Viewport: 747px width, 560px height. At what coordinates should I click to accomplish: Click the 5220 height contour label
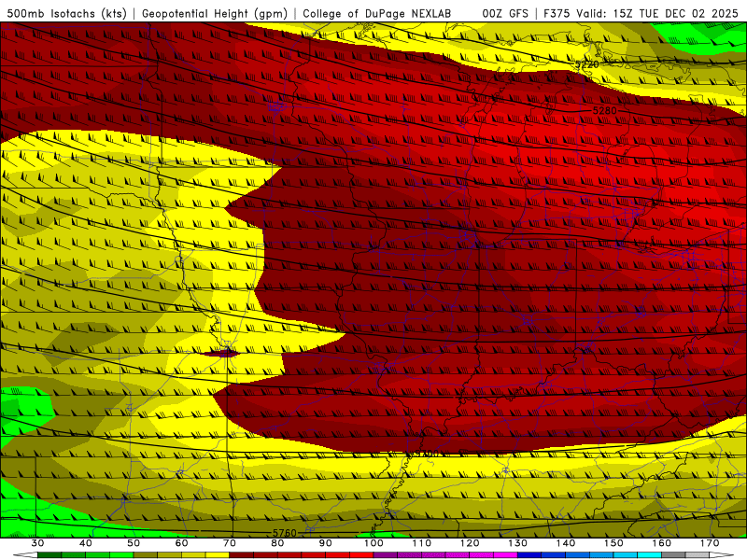(587, 64)
